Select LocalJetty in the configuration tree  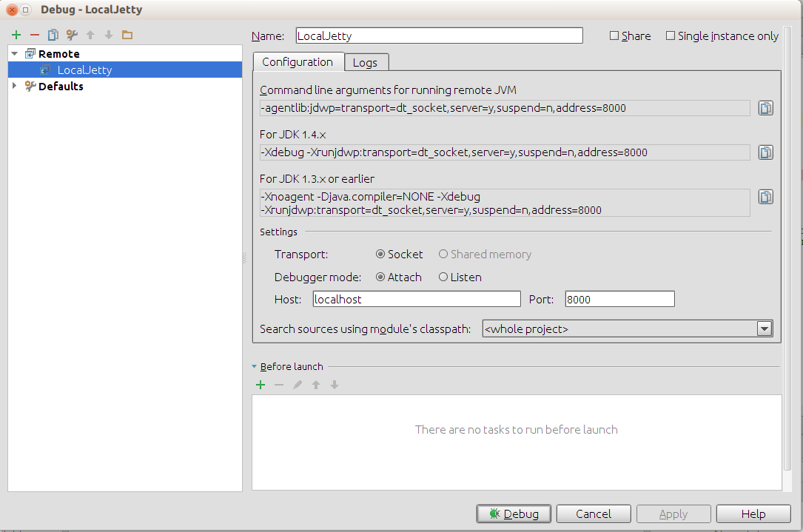coord(84,70)
